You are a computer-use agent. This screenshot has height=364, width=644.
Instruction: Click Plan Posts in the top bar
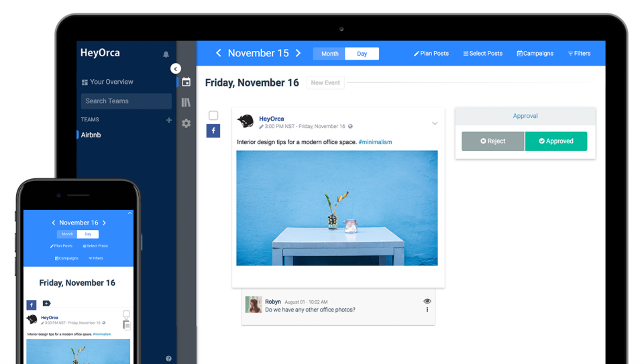431,54
